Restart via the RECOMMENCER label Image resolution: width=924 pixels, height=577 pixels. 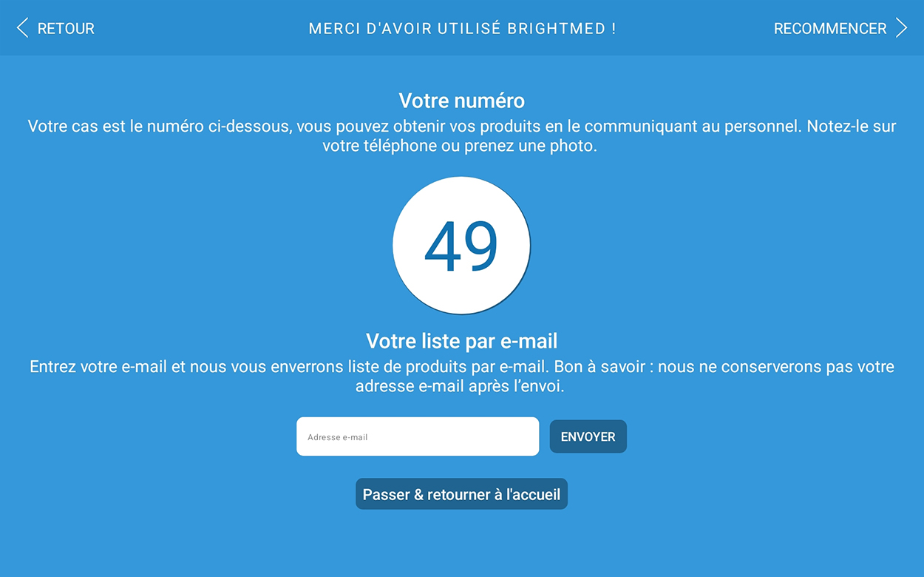click(x=829, y=29)
